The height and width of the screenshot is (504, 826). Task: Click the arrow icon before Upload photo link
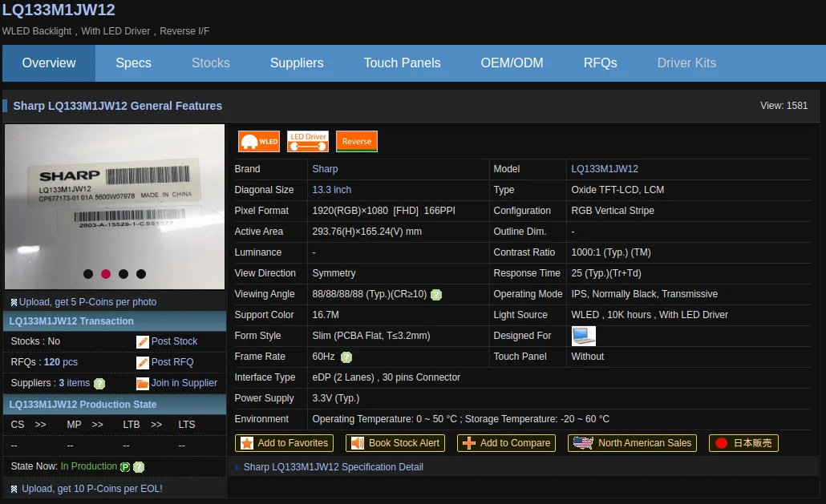tap(14, 303)
